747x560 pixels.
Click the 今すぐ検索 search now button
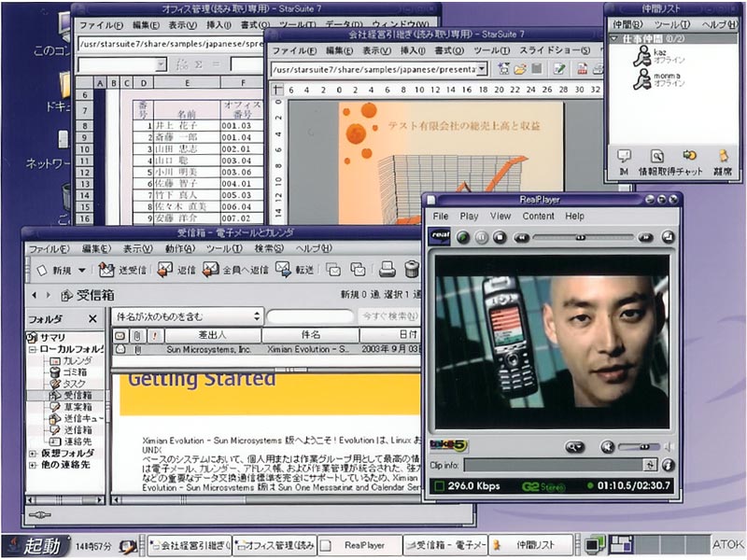click(x=389, y=316)
